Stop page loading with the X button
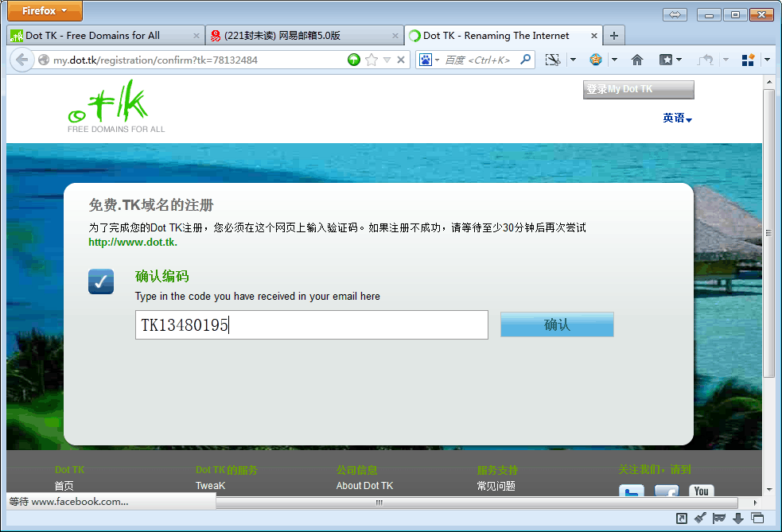This screenshot has width=782, height=532. point(401,60)
